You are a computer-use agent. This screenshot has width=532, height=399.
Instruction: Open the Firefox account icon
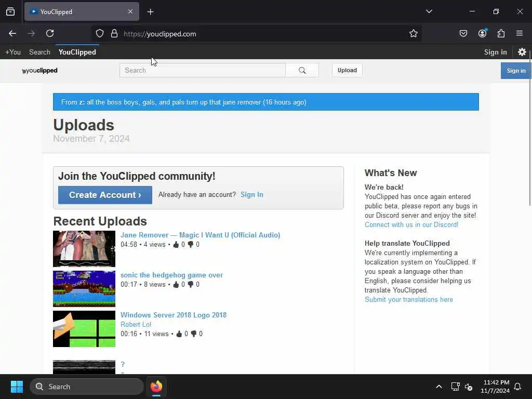pos(482,33)
